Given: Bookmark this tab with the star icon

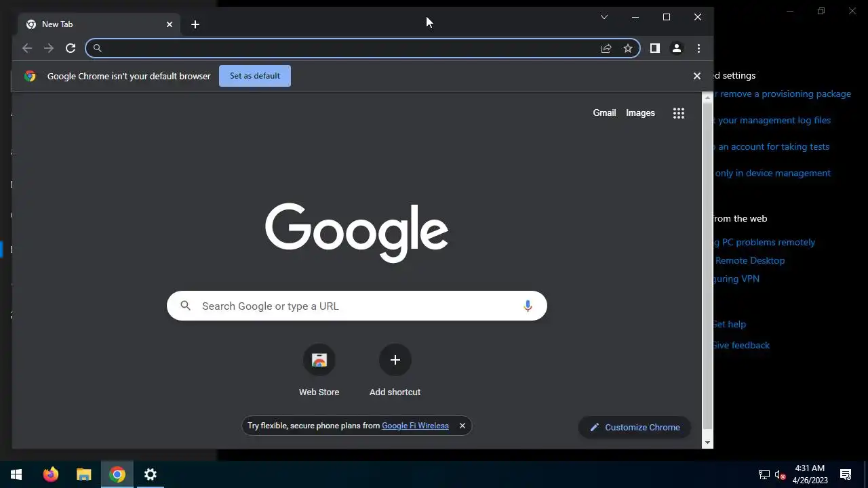Looking at the screenshot, I should (x=628, y=48).
